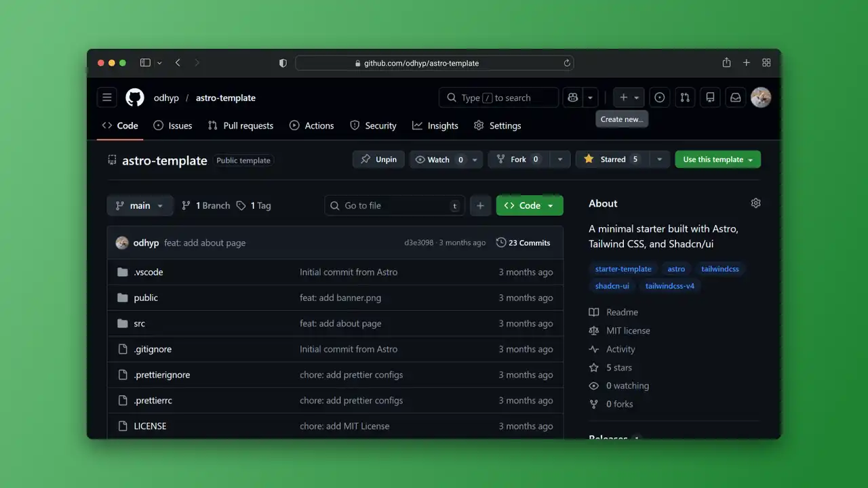Toggle Watch notifications for repository

click(439, 159)
